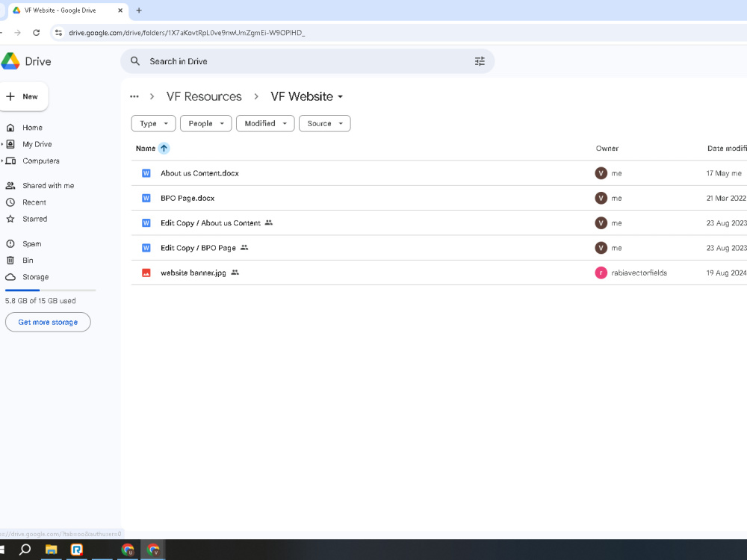Click the Starred star icon
The height and width of the screenshot is (560, 747).
tap(10, 219)
